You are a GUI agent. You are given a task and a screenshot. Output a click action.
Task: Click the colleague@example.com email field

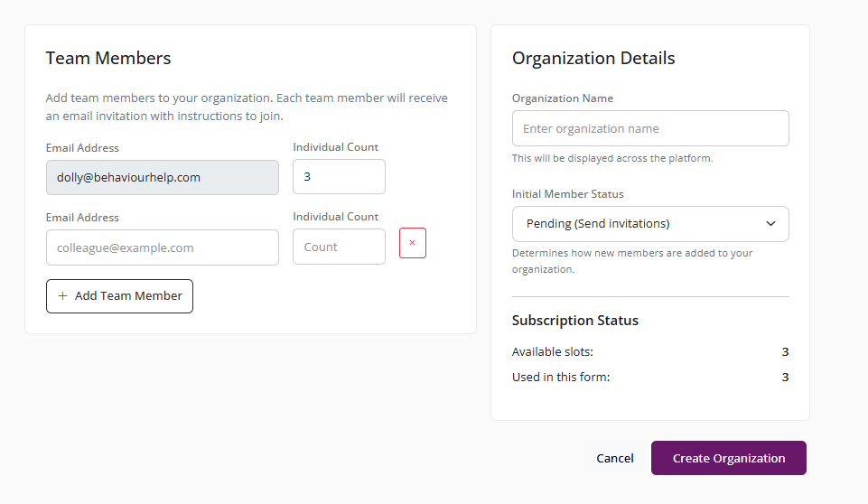click(163, 247)
